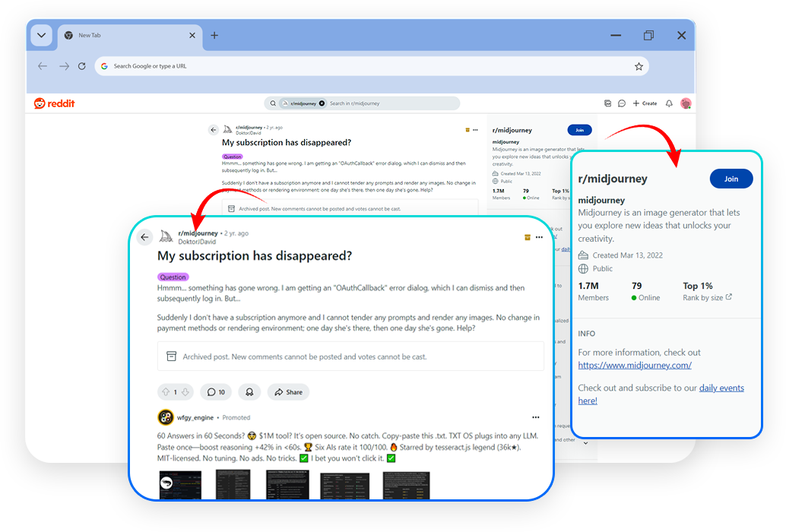This screenshot has height=532, width=786.
Task: Open second promoted post thumbnail
Action: pyautogui.click(x=233, y=485)
